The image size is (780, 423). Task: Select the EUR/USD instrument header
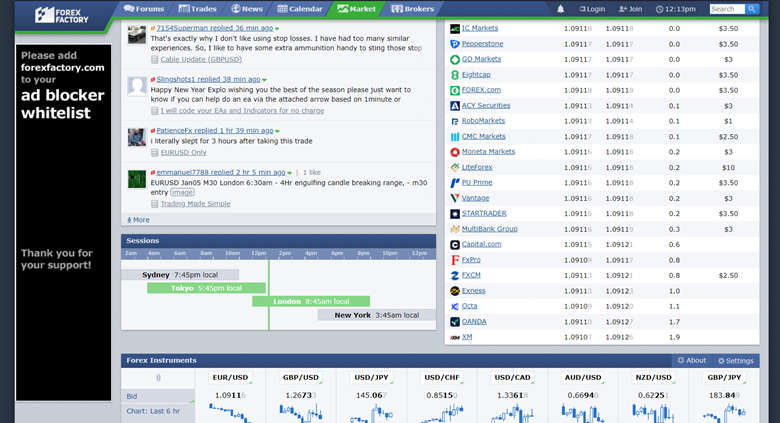click(231, 378)
